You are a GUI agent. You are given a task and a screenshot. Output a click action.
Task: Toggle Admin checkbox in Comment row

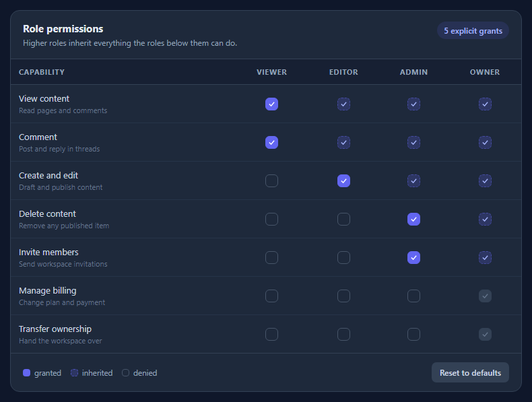click(413, 143)
